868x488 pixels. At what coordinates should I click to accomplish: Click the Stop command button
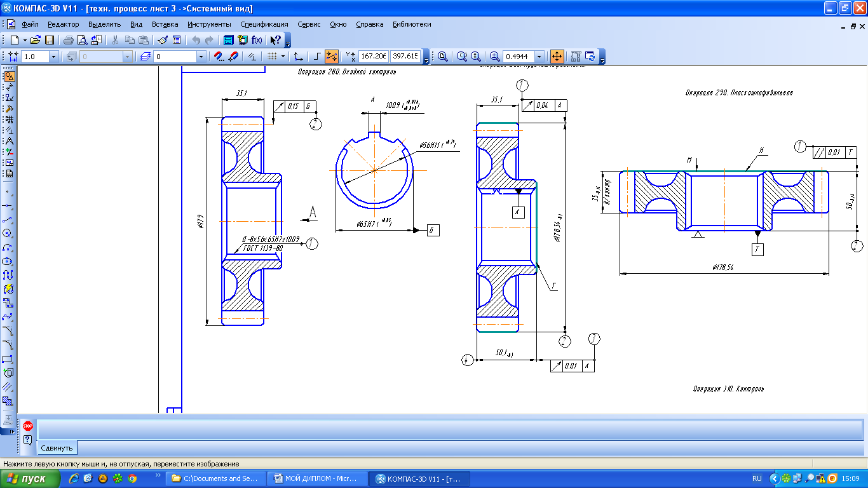pyautogui.click(x=27, y=426)
